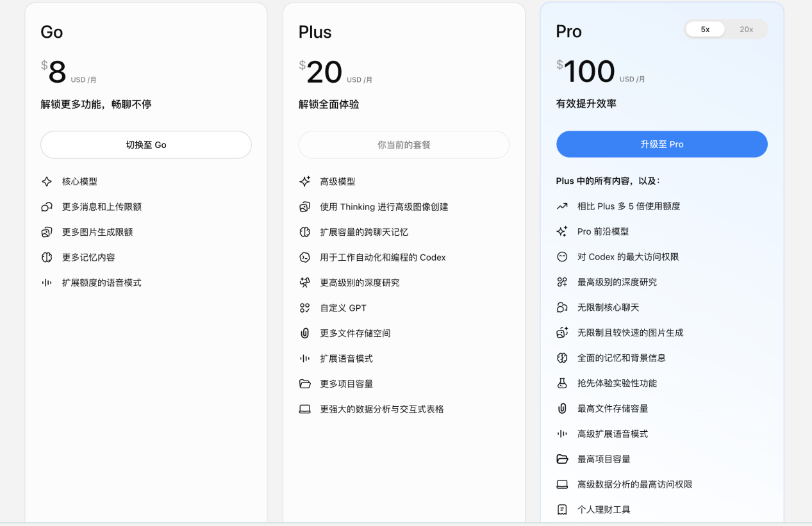Click the laptop icon beside 更强大的数据分析与交互式表格
812x526 pixels.
(305, 409)
